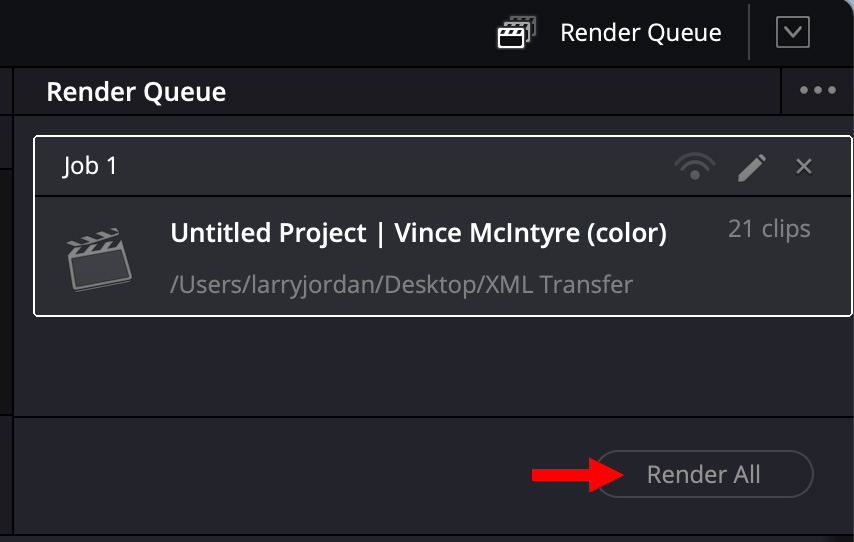
Task: Click the remote rendering signal icon on Job 1
Action: coord(695,166)
